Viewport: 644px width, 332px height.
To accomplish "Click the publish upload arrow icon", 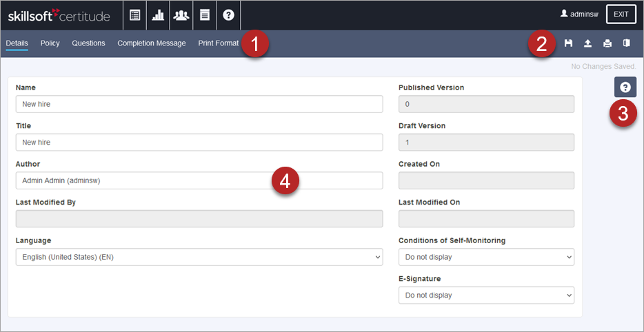I will 587,43.
